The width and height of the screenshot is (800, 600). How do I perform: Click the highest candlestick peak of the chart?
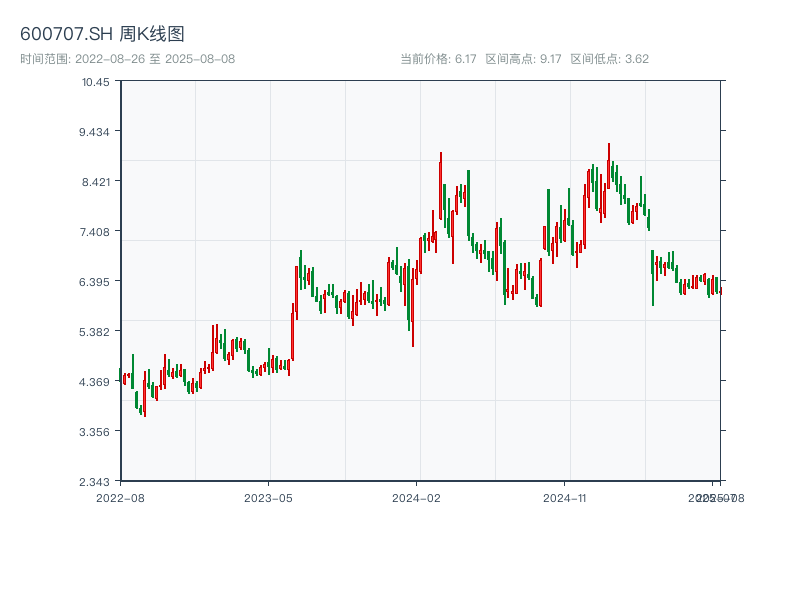click(608, 146)
